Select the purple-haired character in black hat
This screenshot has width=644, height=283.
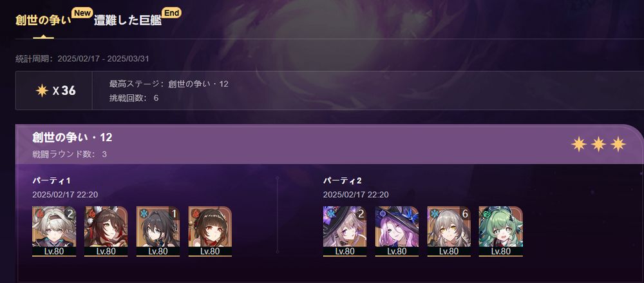(397, 231)
